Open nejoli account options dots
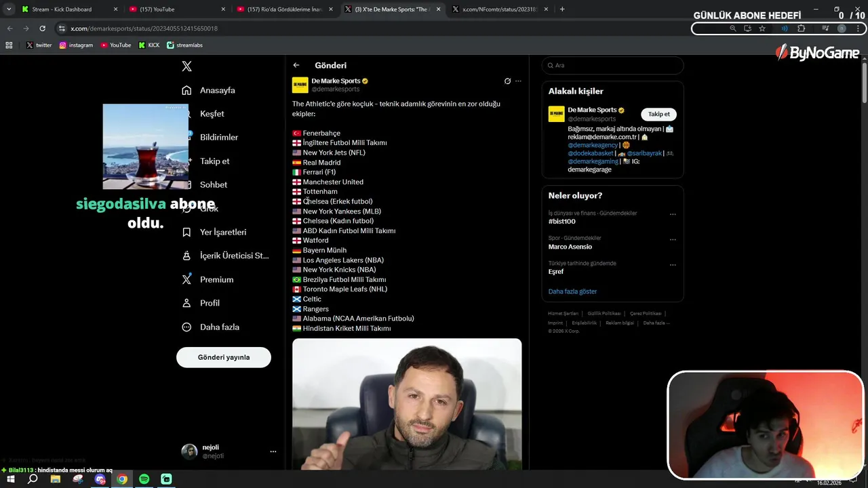 point(273,451)
